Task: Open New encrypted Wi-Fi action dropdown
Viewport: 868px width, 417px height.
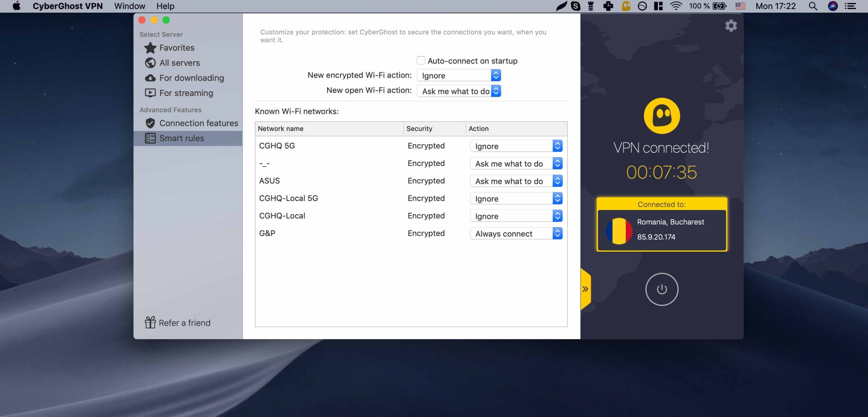Action: (459, 76)
